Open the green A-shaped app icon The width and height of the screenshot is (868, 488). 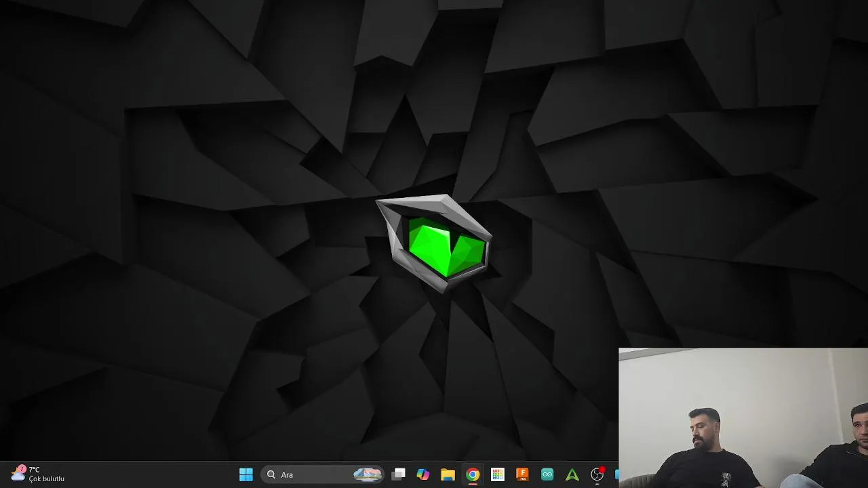click(x=572, y=474)
